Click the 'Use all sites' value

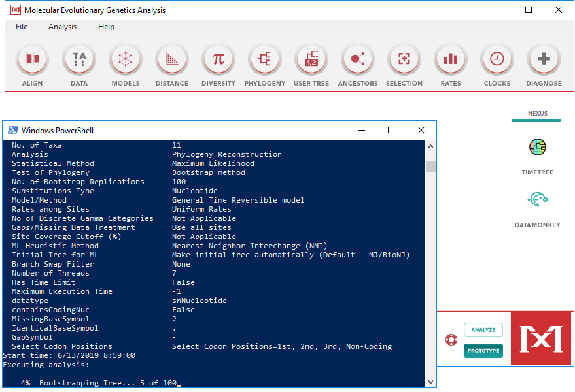pyautogui.click(x=201, y=227)
